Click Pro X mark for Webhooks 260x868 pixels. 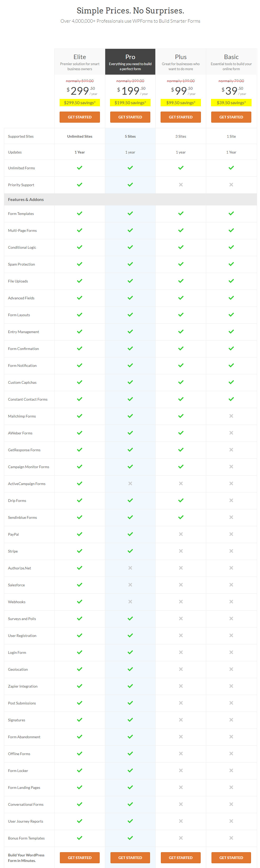coord(130,601)
